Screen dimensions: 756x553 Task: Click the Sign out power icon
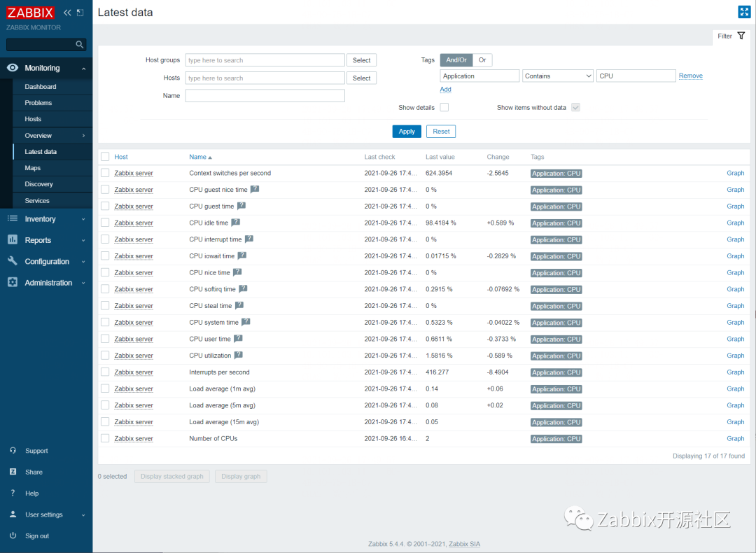(13, 535)
